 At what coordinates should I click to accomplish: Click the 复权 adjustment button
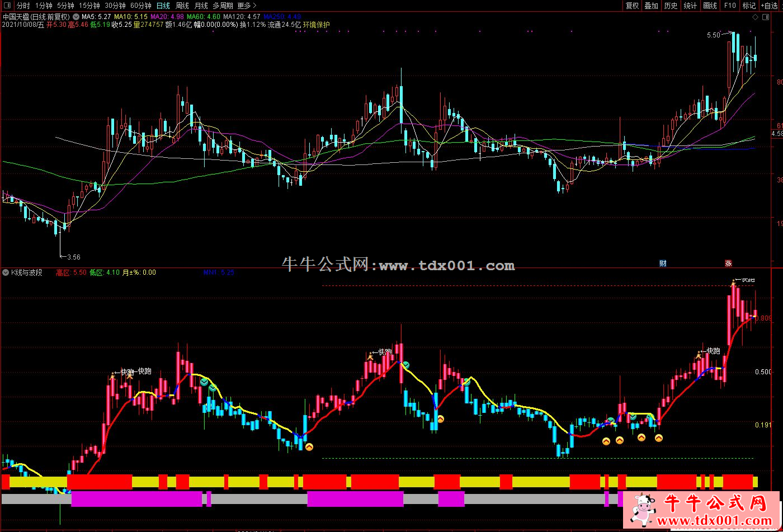click(632, 6)
